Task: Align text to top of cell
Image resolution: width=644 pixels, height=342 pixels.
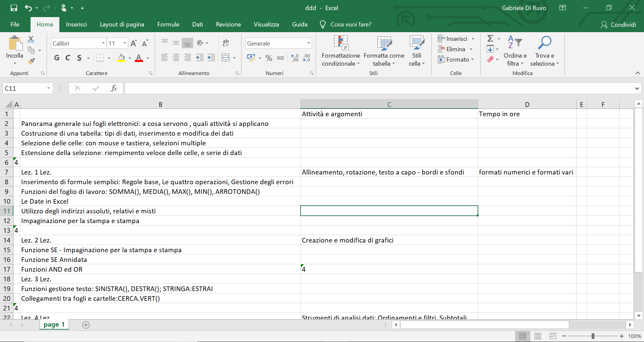Action: (165, 43)
